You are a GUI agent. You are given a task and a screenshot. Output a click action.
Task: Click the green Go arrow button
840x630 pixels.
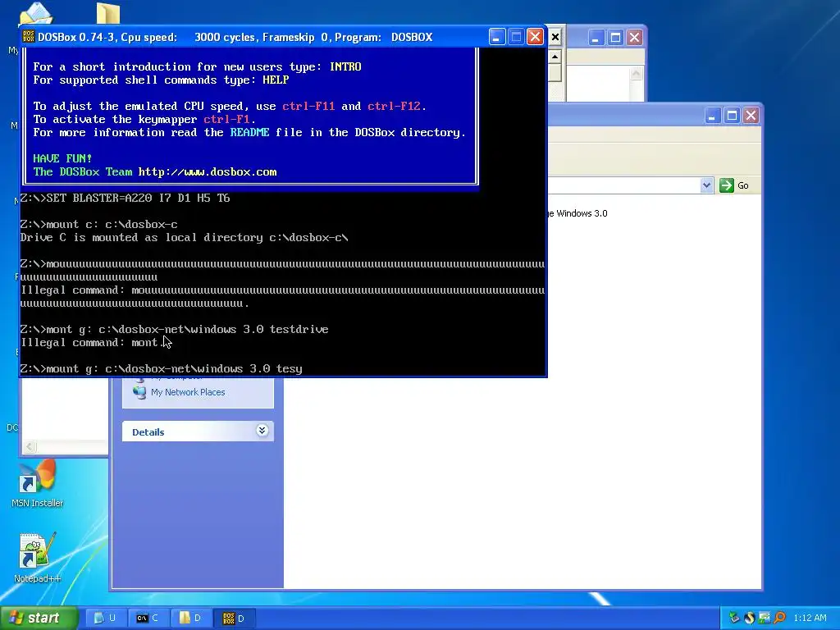[727, 185]
